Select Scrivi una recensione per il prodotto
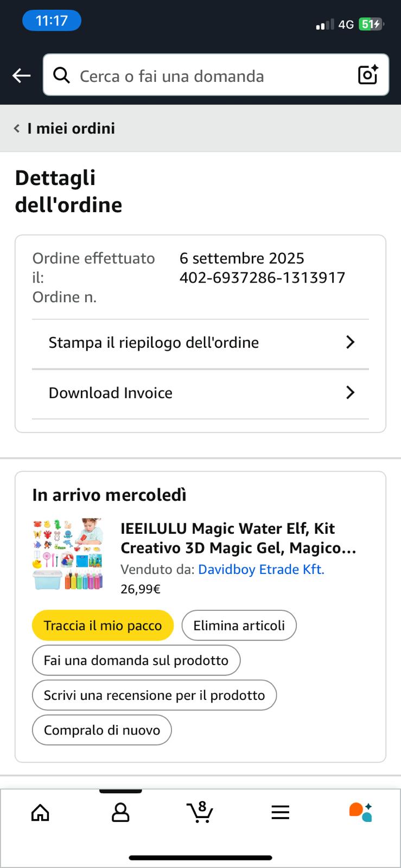401x868 pixels. [x=154, y=695]
